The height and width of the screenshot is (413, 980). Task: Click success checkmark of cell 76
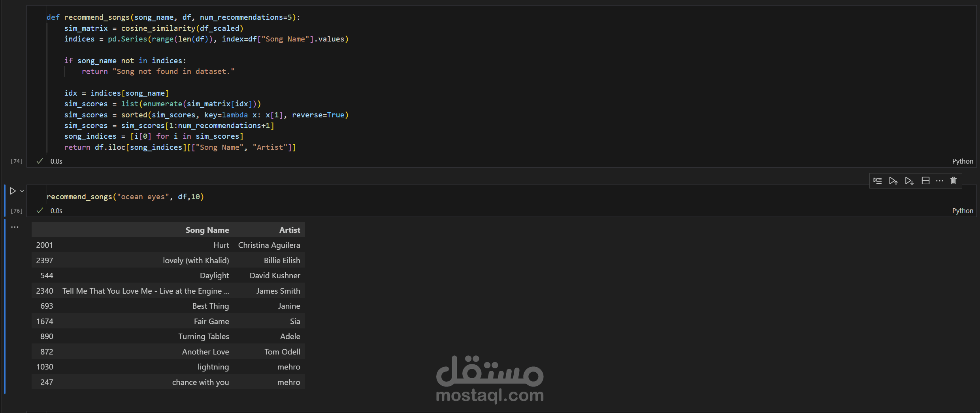coord(40,210)
